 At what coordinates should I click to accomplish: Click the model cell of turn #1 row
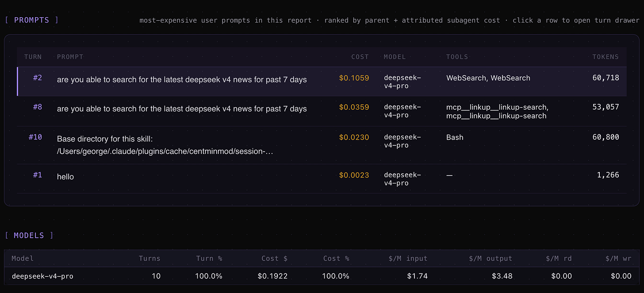402,179
